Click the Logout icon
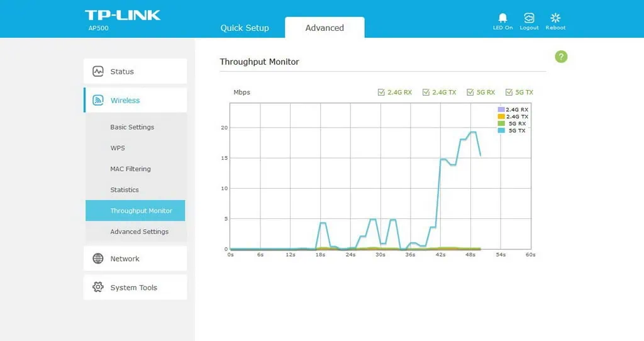 click(x=529, y=18)
